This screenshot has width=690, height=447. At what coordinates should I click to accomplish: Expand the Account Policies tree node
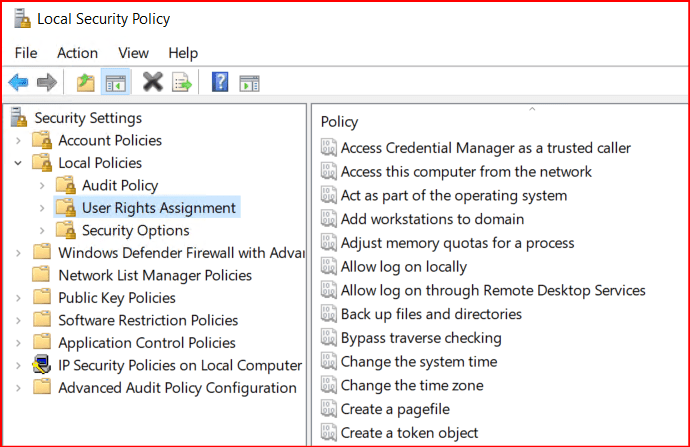(18, 141)
